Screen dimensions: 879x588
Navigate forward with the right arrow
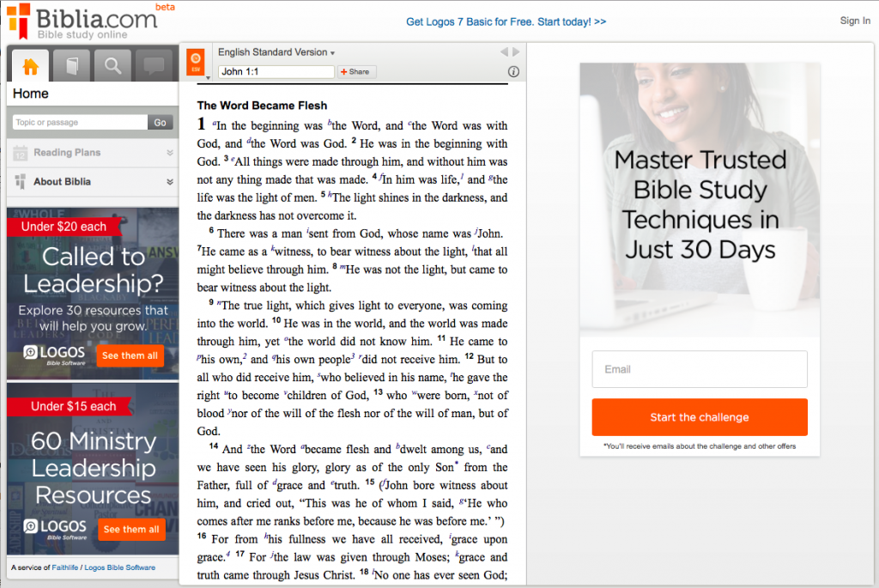(x=516, y=52)
